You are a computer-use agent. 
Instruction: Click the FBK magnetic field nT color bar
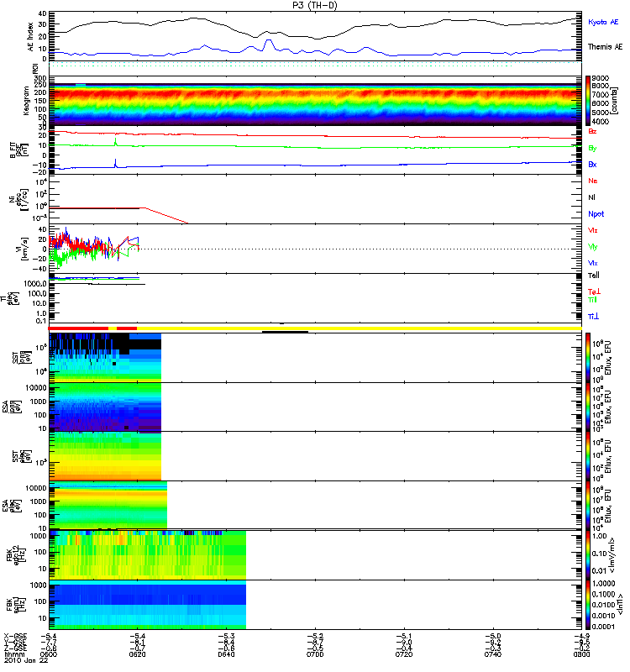coord(588,605)
